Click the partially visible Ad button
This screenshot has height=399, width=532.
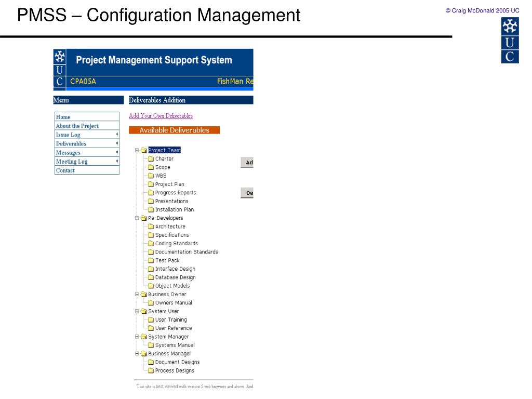(247, 163)
